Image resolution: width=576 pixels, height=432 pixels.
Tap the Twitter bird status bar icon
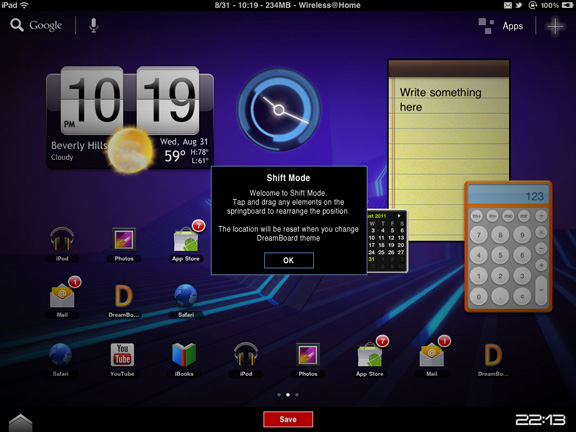[x=519, y=5]
